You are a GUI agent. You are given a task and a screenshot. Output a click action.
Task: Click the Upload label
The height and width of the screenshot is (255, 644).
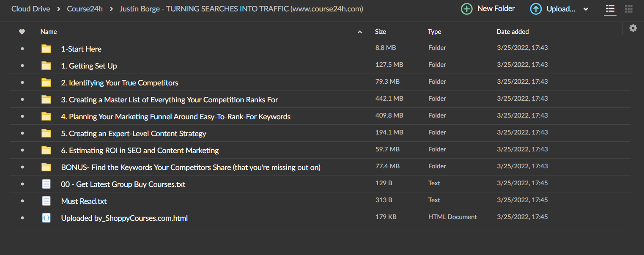(561, 9)
